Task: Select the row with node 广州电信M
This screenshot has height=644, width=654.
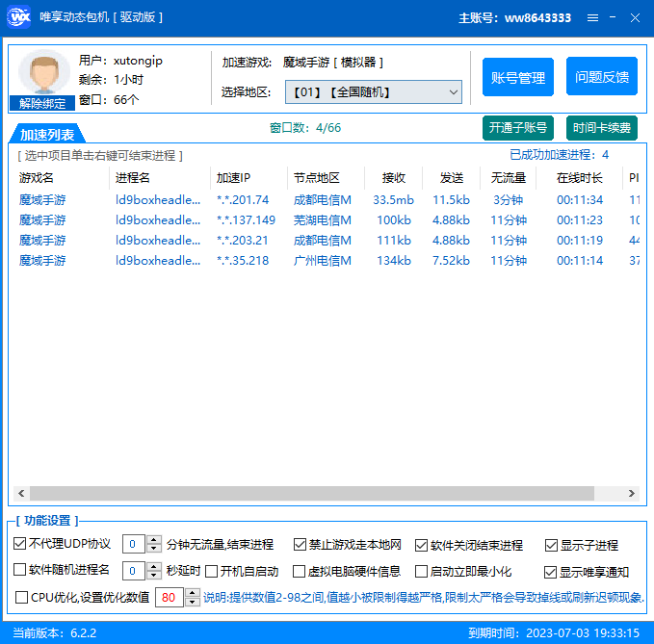Action: click(x=327, y=261)
